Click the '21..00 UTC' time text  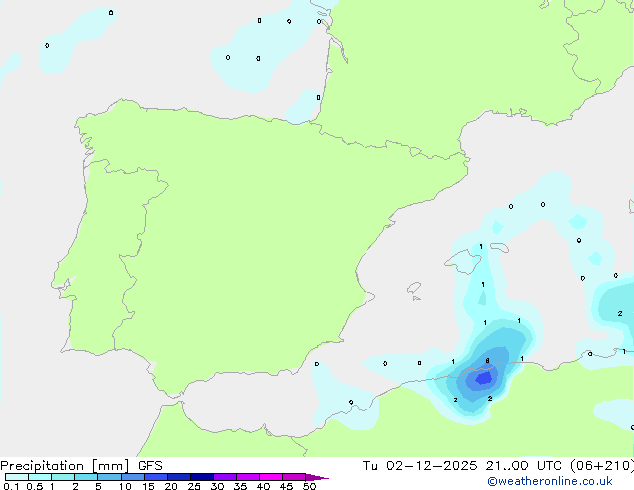524,466
